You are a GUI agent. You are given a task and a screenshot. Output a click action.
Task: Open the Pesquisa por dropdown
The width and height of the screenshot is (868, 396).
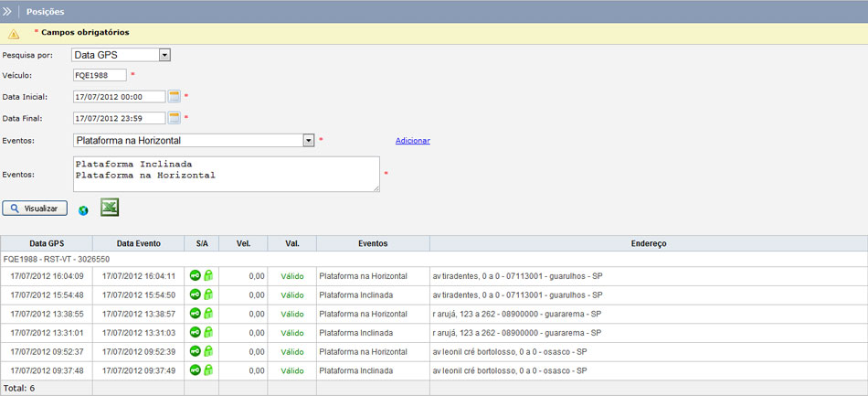tap(164, 55)
